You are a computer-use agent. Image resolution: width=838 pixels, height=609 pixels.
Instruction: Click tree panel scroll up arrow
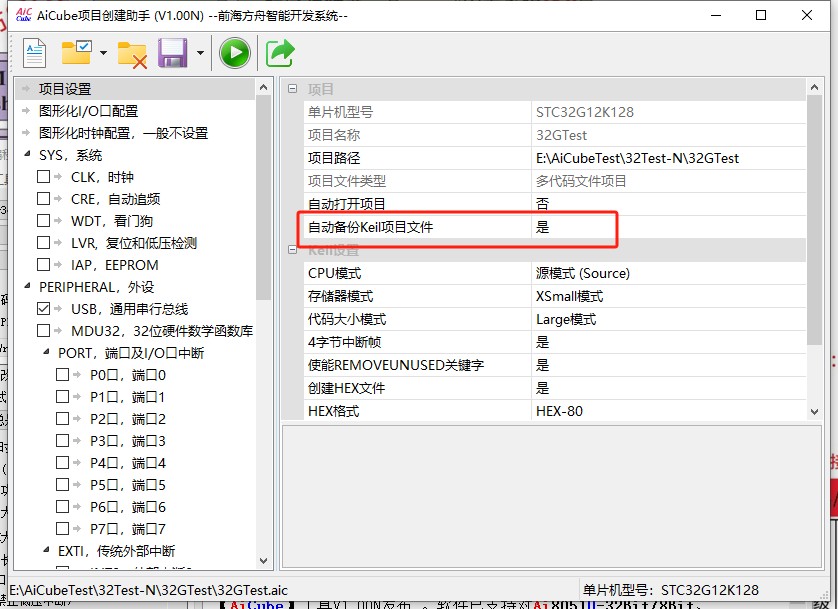click(263, 87)
